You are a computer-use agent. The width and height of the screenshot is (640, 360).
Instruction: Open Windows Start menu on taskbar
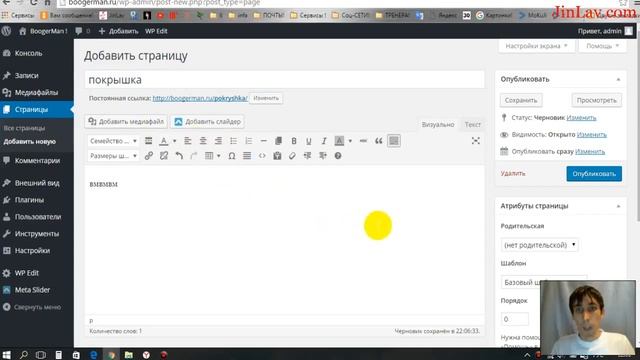7,355
